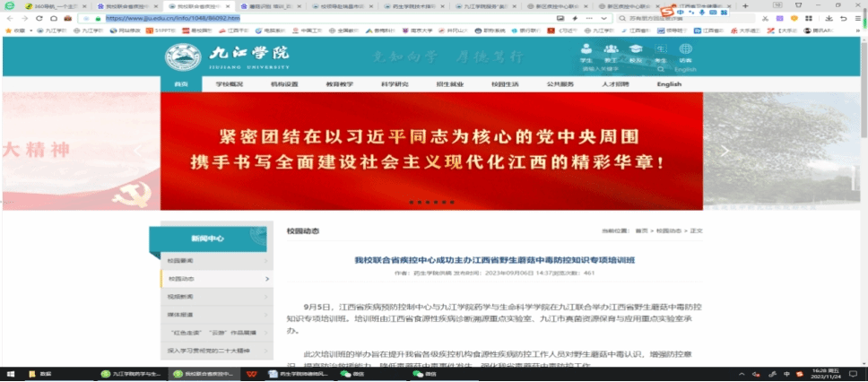The width and height of the screenshot is (868, 382).
Task: Select the 招生就业 navigation item
Action: pyautogui.click(x=449, y=84)
